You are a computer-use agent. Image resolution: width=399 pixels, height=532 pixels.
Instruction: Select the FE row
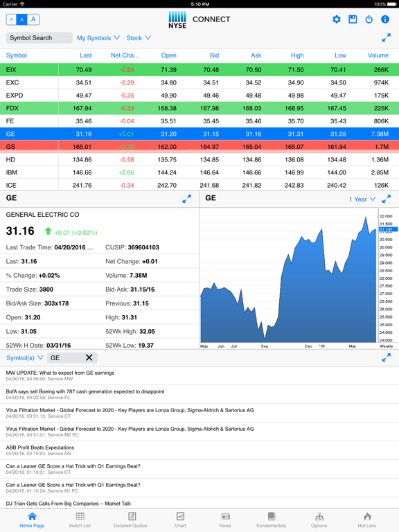(x=199, y=121)
